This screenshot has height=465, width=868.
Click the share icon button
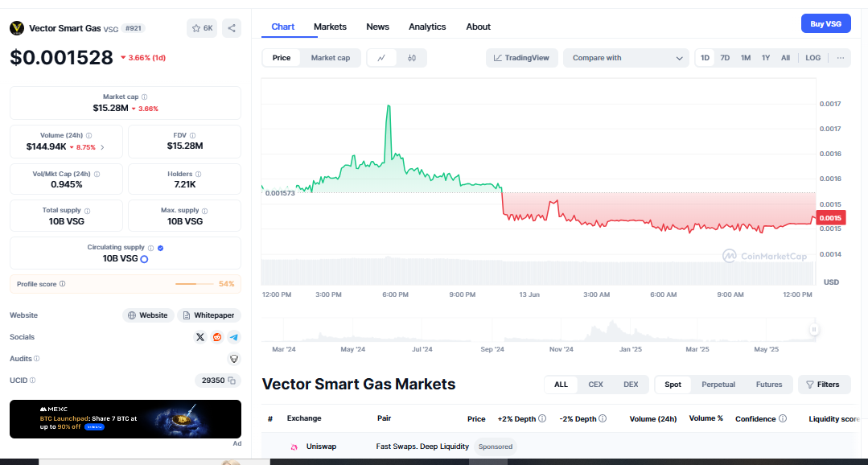pyautogui.click(x=232, y=28)
